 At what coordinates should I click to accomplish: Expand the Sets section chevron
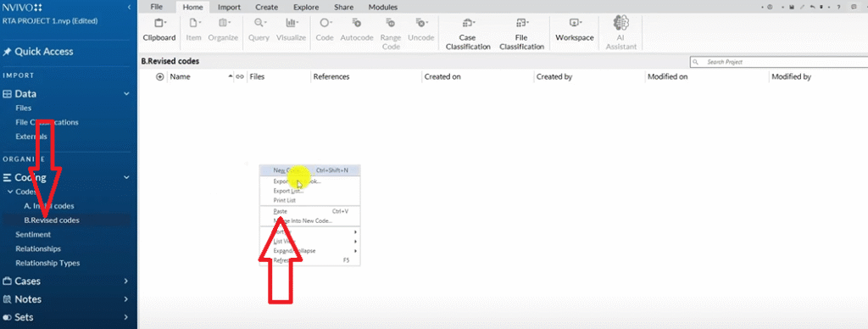click(126, 318)
